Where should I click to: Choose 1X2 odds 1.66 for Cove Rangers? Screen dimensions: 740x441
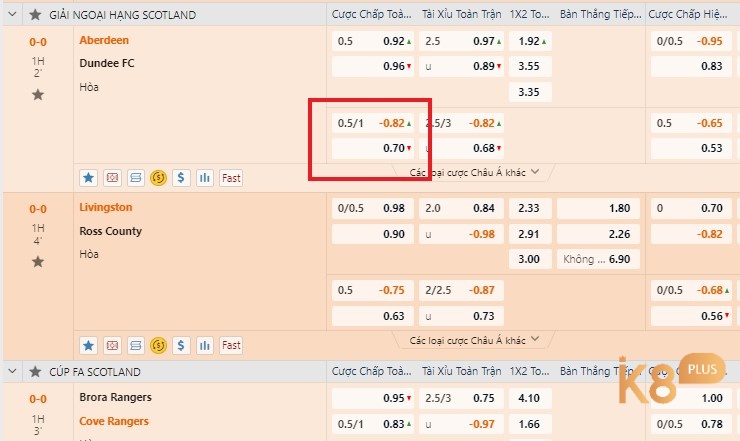(x=530, y=424)
